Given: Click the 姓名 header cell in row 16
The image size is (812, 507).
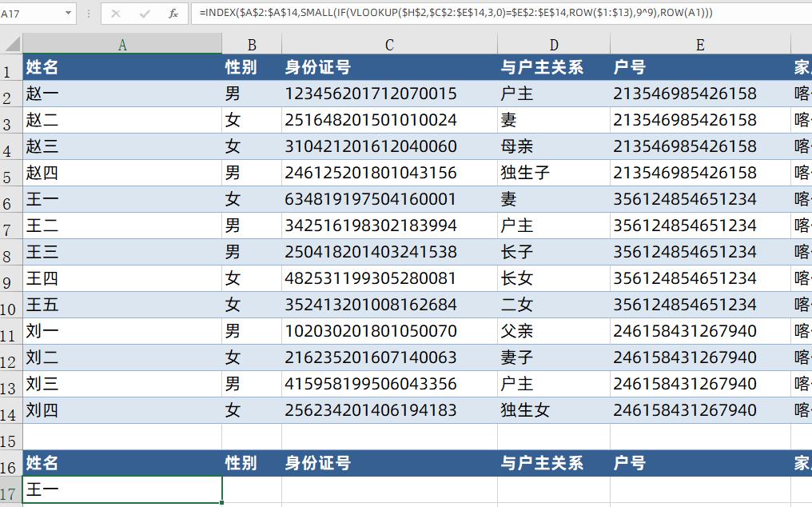Looking at the screenshot, I should (x=121, y=463).
